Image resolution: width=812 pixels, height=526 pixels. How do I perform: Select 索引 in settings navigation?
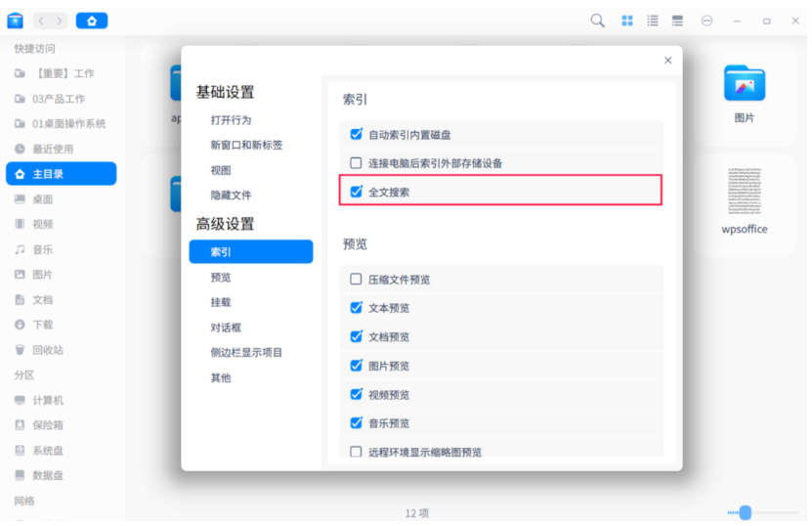[251, 252]
